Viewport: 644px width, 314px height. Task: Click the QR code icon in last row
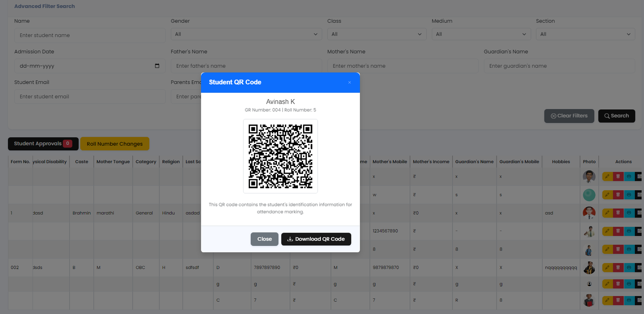click(639, 300)
